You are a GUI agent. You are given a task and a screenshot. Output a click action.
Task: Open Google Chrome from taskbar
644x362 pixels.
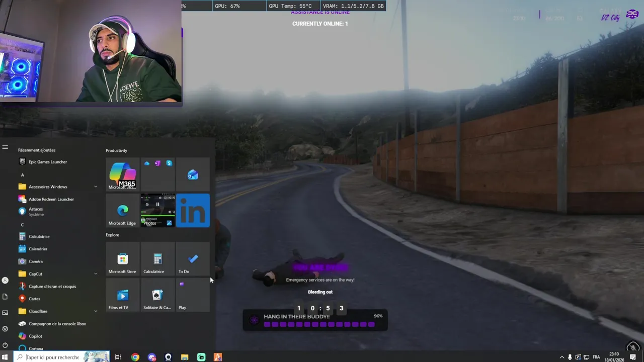[x=135, y=357]
